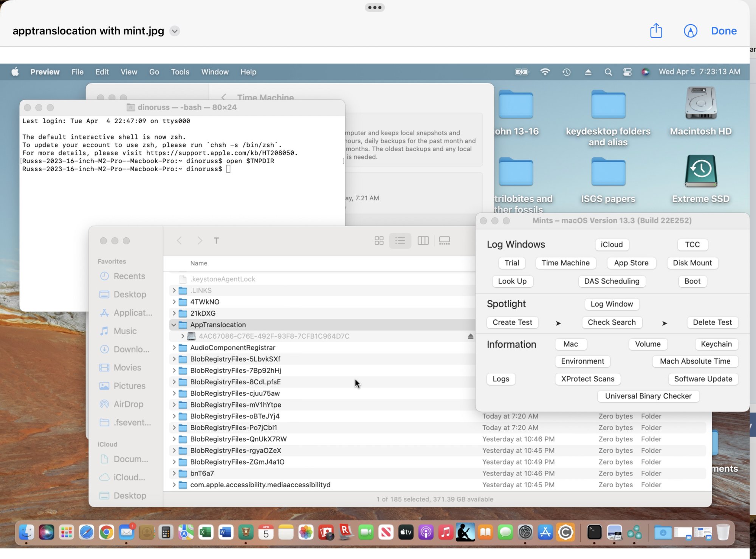
Task: Click the iCloud log button in Mints
Action: click(612, 244)
